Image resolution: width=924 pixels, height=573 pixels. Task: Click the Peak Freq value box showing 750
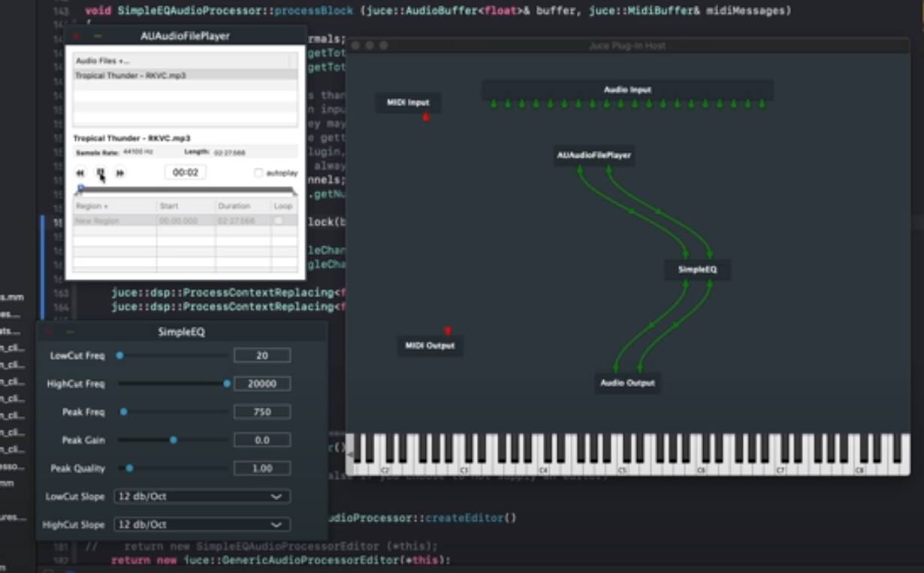(262, 412)
